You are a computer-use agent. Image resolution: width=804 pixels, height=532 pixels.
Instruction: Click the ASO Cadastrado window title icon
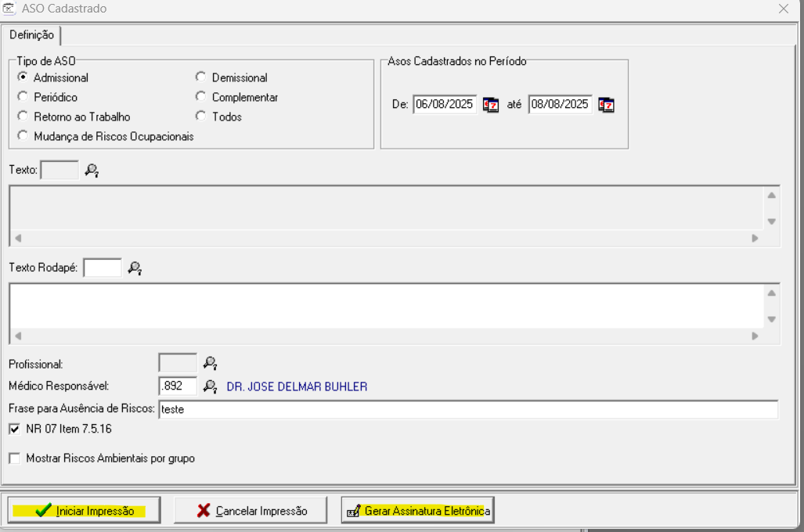point(9,9)
